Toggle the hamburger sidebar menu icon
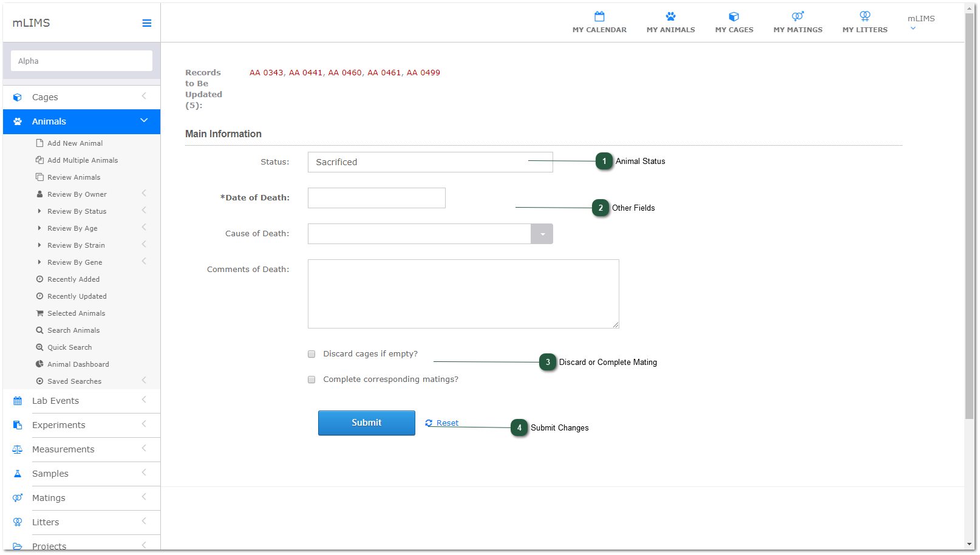Screen dimensions: 980x555 pyautogui.click(x=146, y=23)
